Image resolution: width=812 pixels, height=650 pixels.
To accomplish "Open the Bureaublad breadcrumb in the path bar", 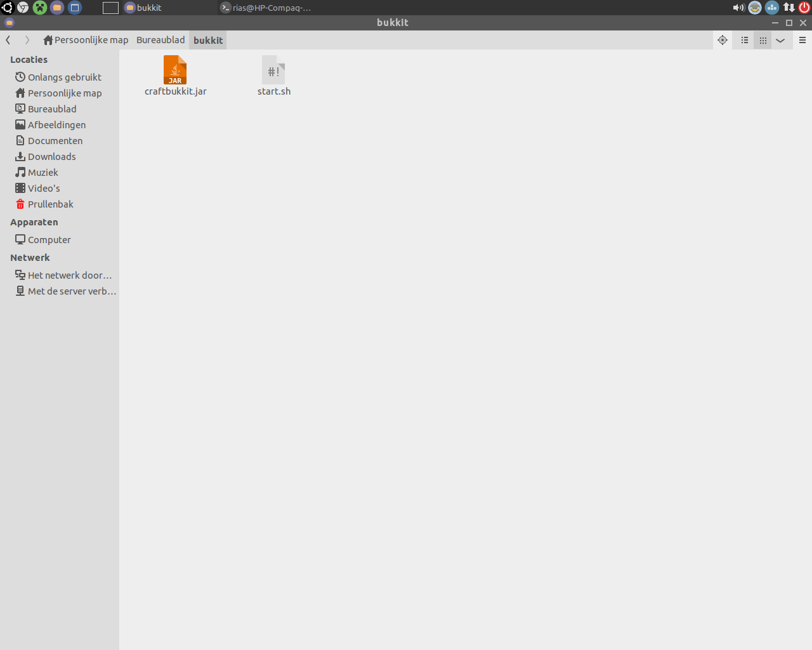I will [160, 40].
